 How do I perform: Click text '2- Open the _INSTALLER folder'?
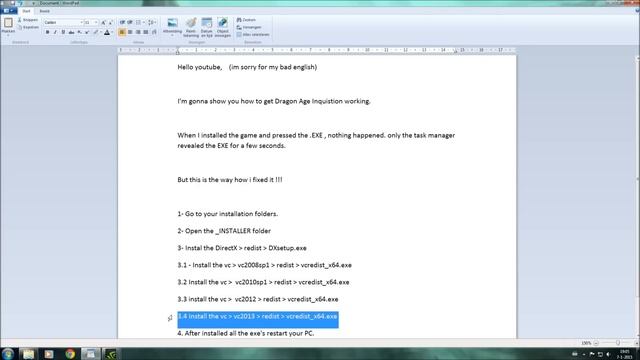tap(224, 231)
